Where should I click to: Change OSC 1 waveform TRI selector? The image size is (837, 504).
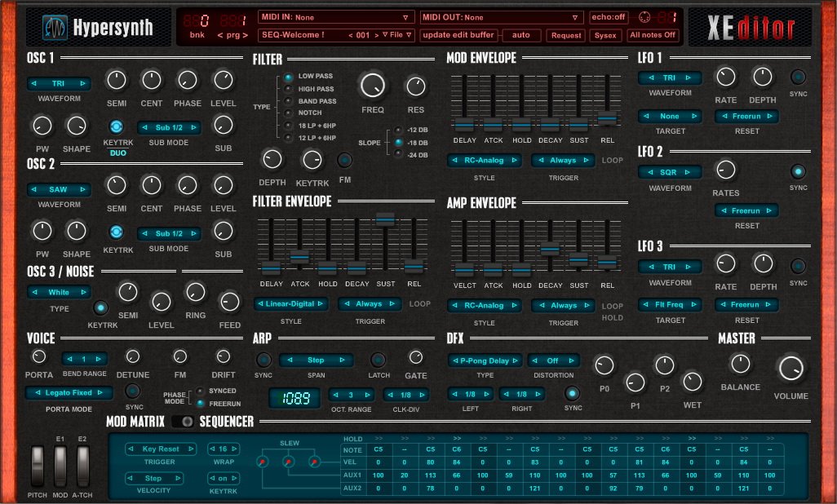pyautogui.click(x=59, y=83)
